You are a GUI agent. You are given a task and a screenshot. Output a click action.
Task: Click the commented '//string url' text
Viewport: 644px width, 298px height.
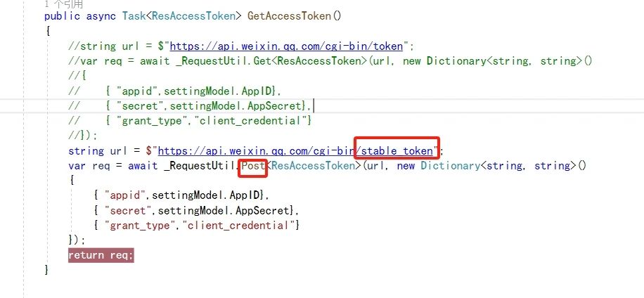pyautogui.click(x=104, y=46)
